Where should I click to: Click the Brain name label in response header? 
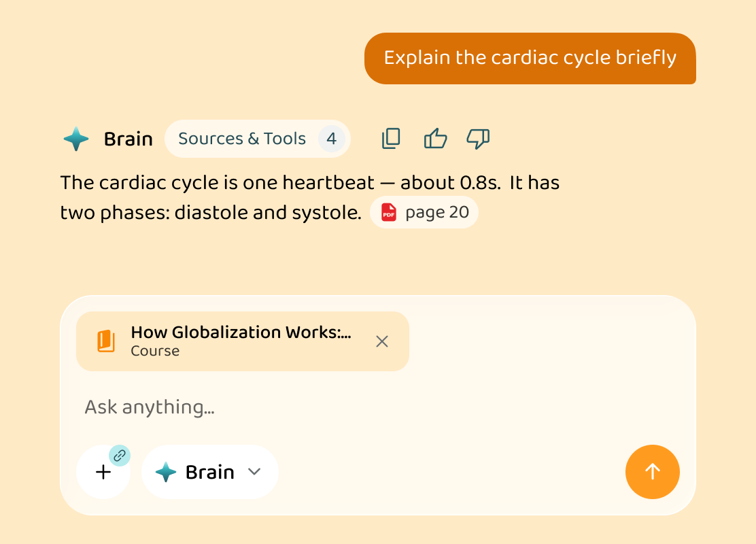[x=128, y=139]
